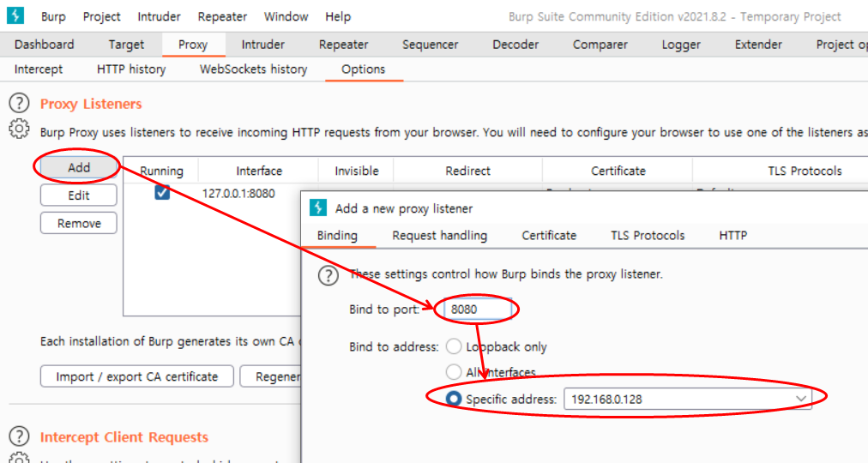Open the Intruder menu in menu bar
868x463 pixels.
[x=159, y=16]
